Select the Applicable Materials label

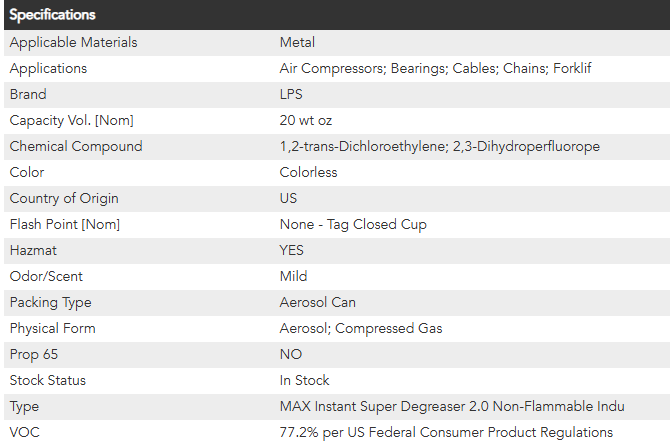73,42
